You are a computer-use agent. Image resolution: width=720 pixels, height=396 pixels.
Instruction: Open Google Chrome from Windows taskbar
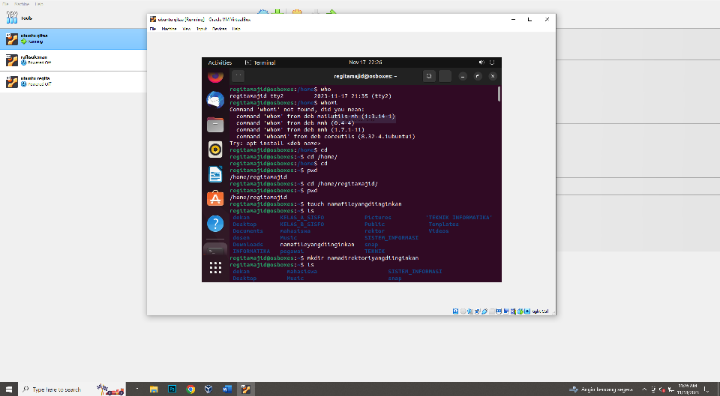tap(191, 389)
